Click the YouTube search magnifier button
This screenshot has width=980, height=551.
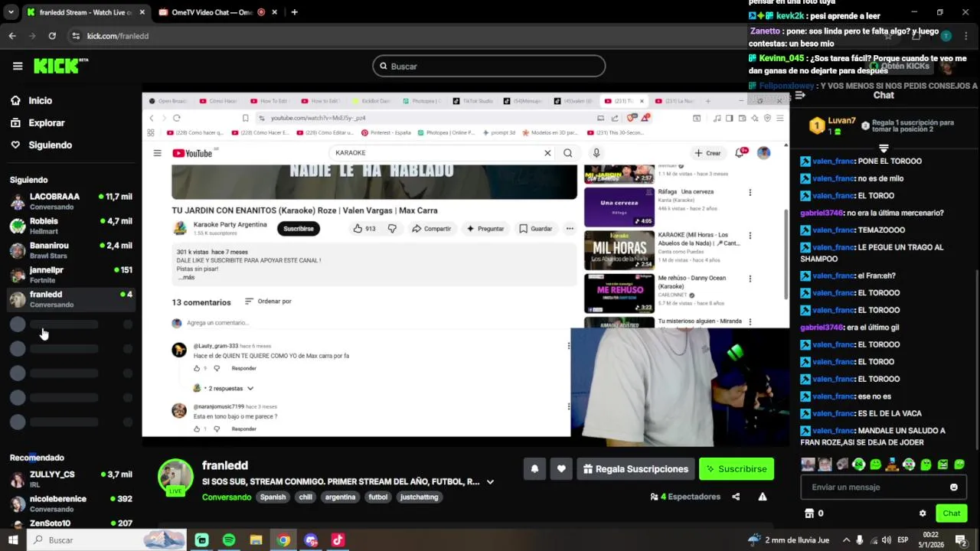point(567,153)
